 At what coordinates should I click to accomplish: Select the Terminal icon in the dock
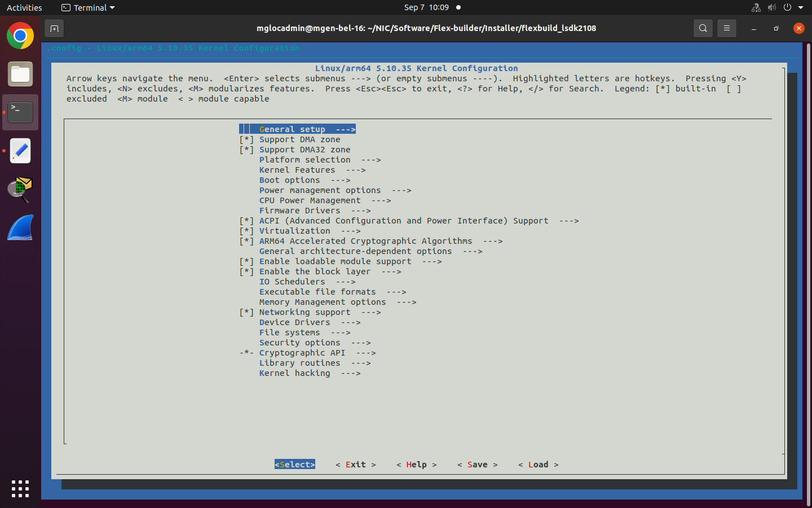[20, 112]
